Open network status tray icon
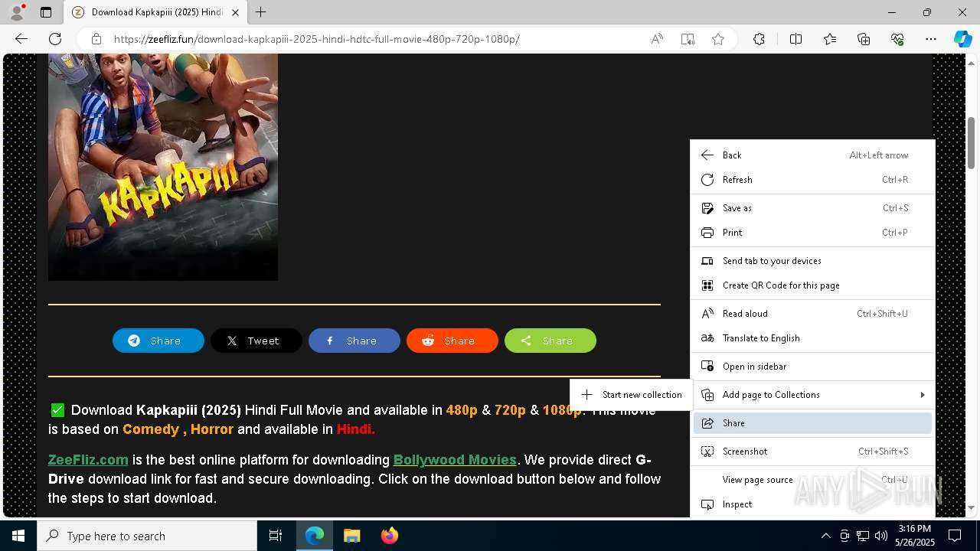 pos(863,536)
